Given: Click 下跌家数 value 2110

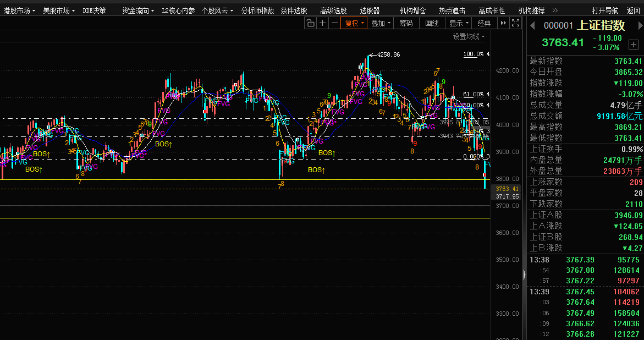Looking at the screenshot, I should (x=634, y=204).
